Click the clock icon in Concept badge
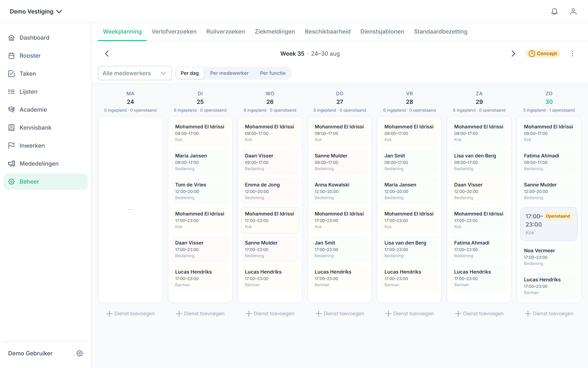This screenshot has height=368, width=588. pos(532,54)
